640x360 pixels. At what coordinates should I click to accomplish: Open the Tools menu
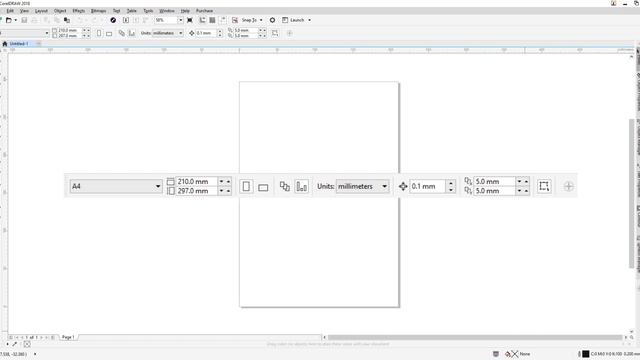[148, 11]
